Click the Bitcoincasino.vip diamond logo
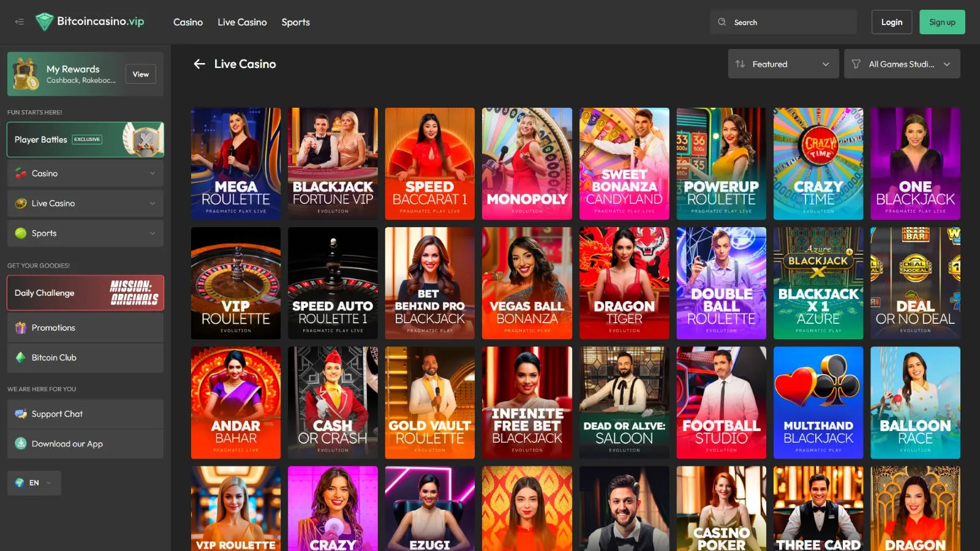 44,22
